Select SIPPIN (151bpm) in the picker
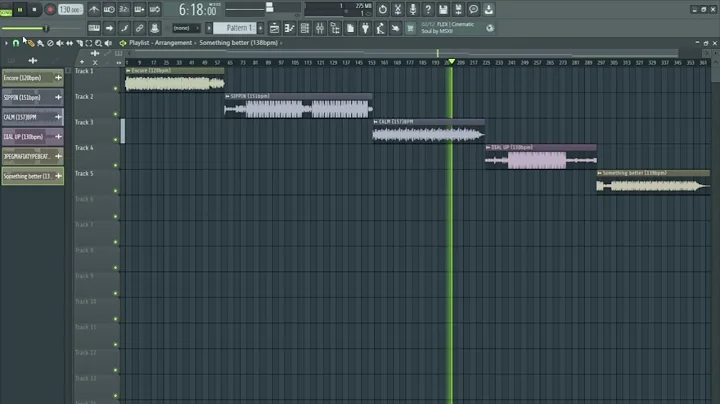This screenshot has width=720, height=404. click(x=33, y=97)
